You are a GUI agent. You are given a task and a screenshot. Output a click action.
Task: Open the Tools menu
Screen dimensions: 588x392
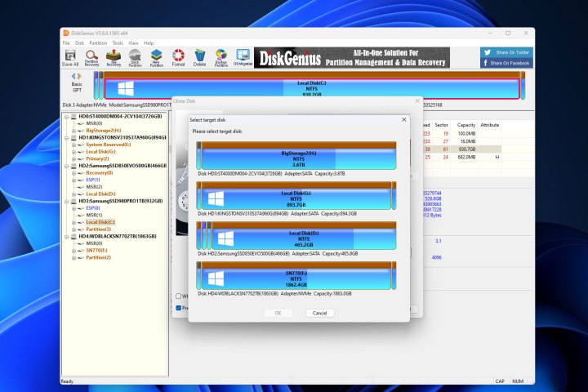pos(118,42)
